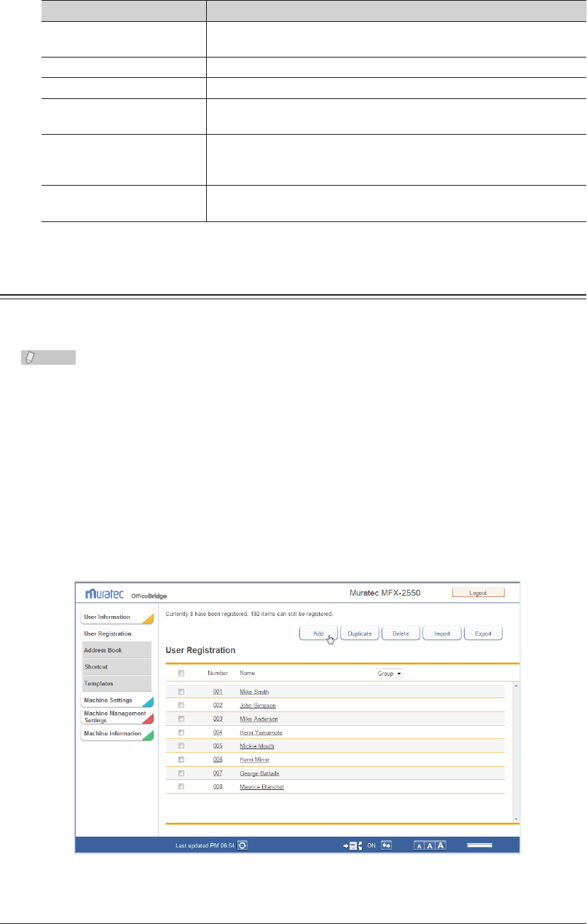
Task: Click the refresh icon beside Last updated
Action: [x=243, y=845]
